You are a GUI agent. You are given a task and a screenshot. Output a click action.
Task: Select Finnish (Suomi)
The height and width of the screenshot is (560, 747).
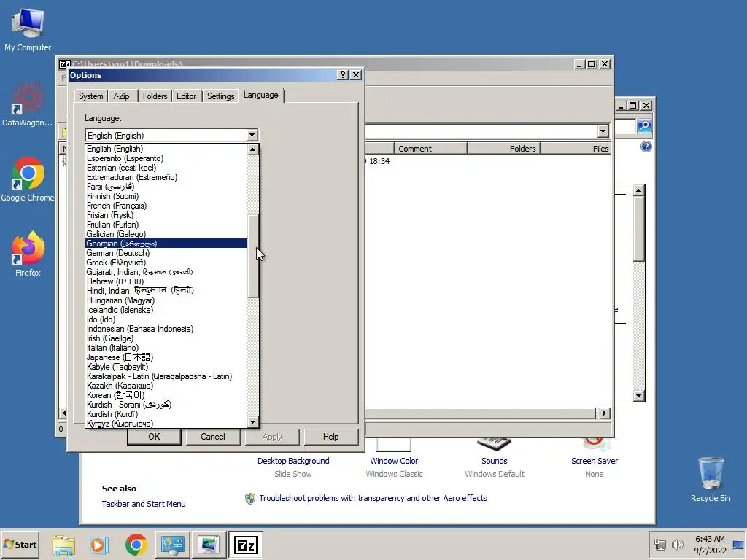166,196
